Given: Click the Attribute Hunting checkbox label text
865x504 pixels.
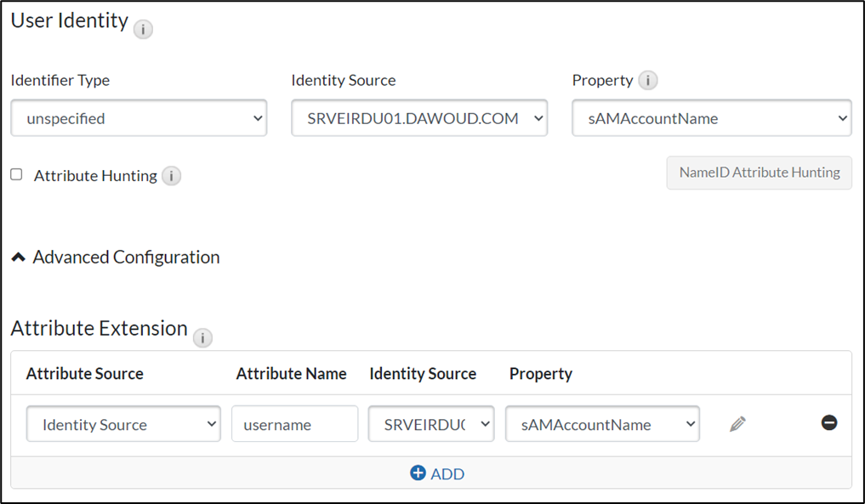Looking at the screenshot, I should pyautogui.click(x=95, y=176).
